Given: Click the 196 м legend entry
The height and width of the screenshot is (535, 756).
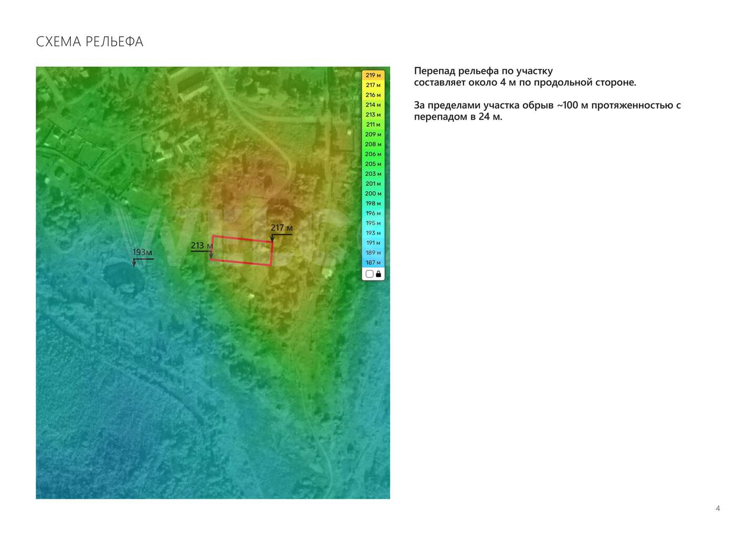Looking at the screenshot, I should pyautogui.click(x=373, y=213).
